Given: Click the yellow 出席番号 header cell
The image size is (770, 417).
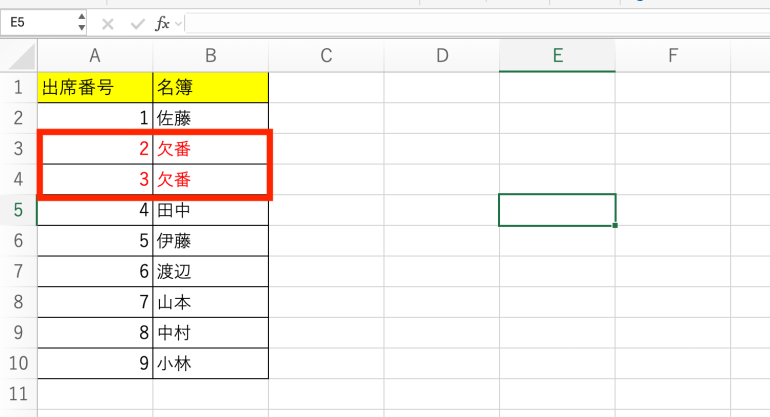Looking at the screenshot, I should pyautogui.click(x=95, y=87).
